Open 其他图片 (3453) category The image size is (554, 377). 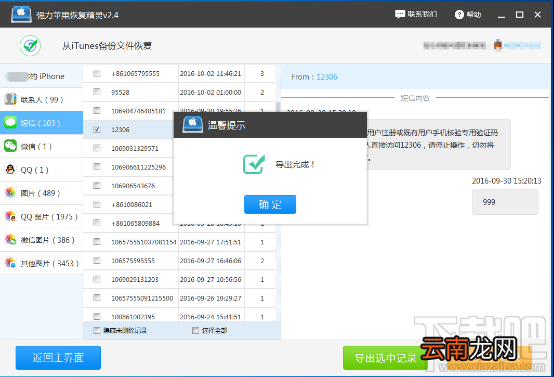[x=41, y=263]
